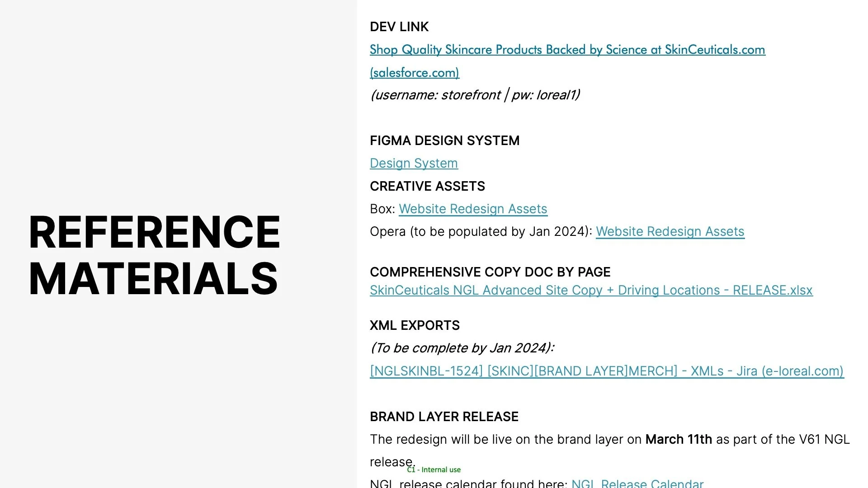Click the COMPREHENSIVE COPY DOC BY PAGE heading
868x488 pixels.
coord(490,272)
